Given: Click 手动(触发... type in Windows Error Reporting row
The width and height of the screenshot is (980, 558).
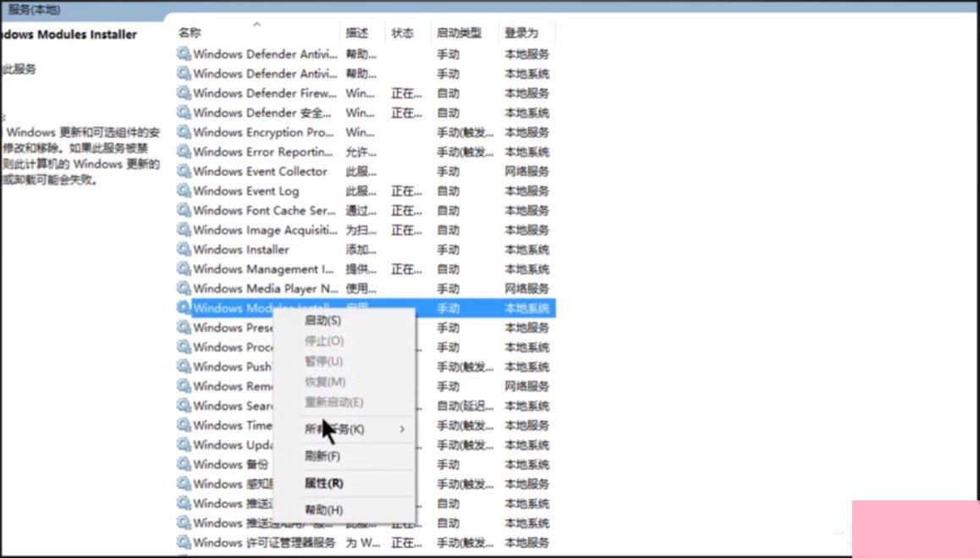Looking at the screenshot, I should click(465, 152).
